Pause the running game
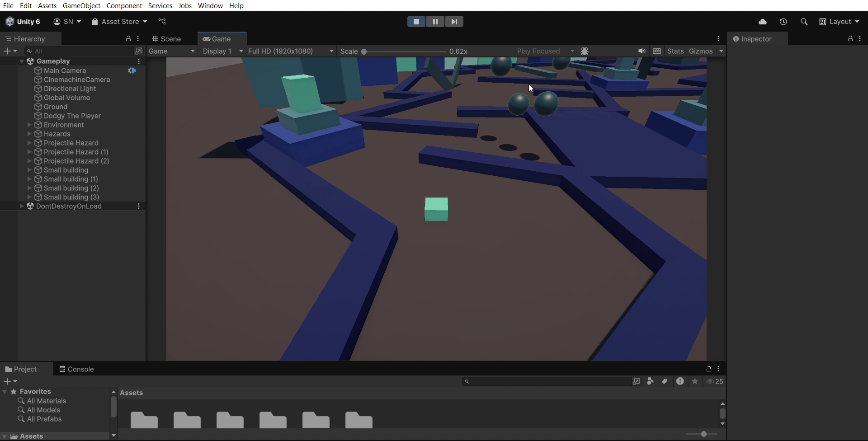 [x=435, y=22]
